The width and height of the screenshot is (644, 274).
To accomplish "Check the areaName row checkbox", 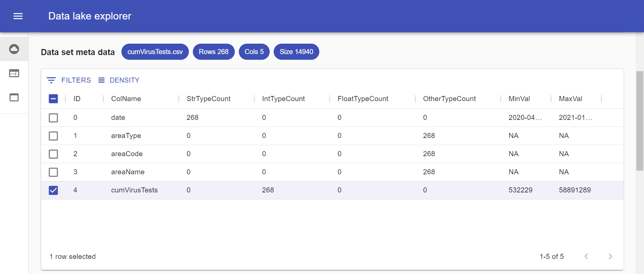I will click(53, 172).
